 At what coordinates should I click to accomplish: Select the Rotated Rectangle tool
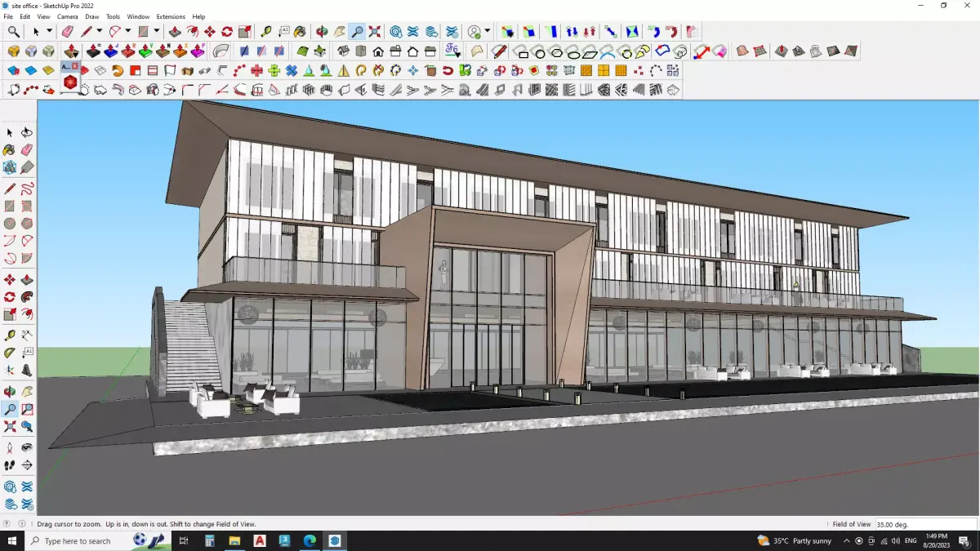27,206
